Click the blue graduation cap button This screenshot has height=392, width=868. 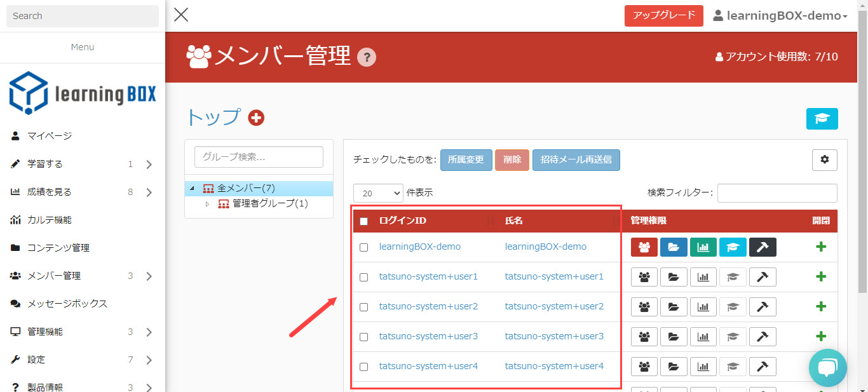click(822, 119)
